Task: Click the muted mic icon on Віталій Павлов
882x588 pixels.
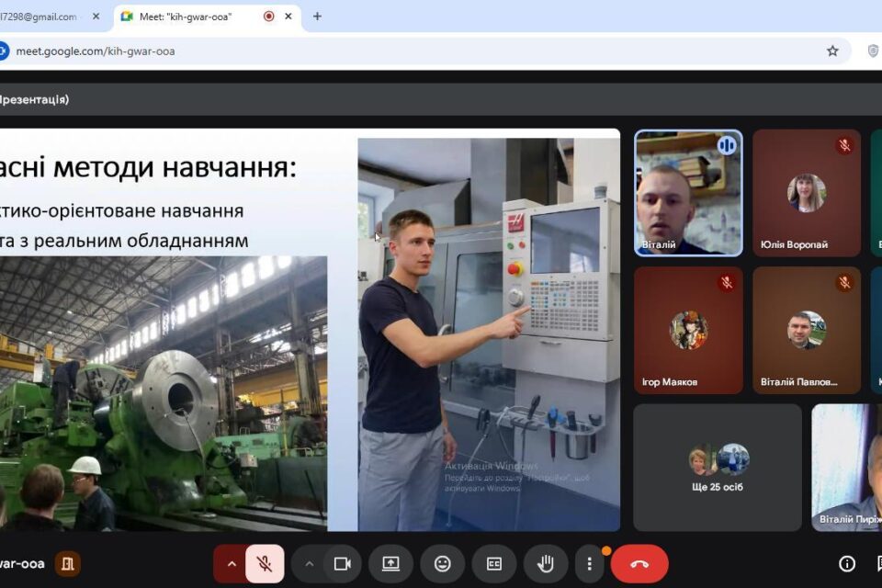Action: click(x=844, y=282)
